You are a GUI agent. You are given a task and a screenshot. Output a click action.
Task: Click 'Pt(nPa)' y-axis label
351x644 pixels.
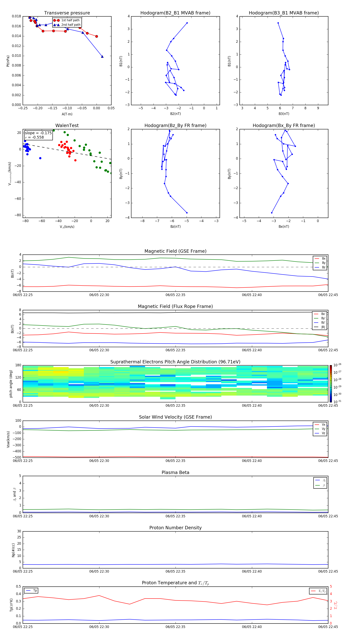(x=8, y=61)
